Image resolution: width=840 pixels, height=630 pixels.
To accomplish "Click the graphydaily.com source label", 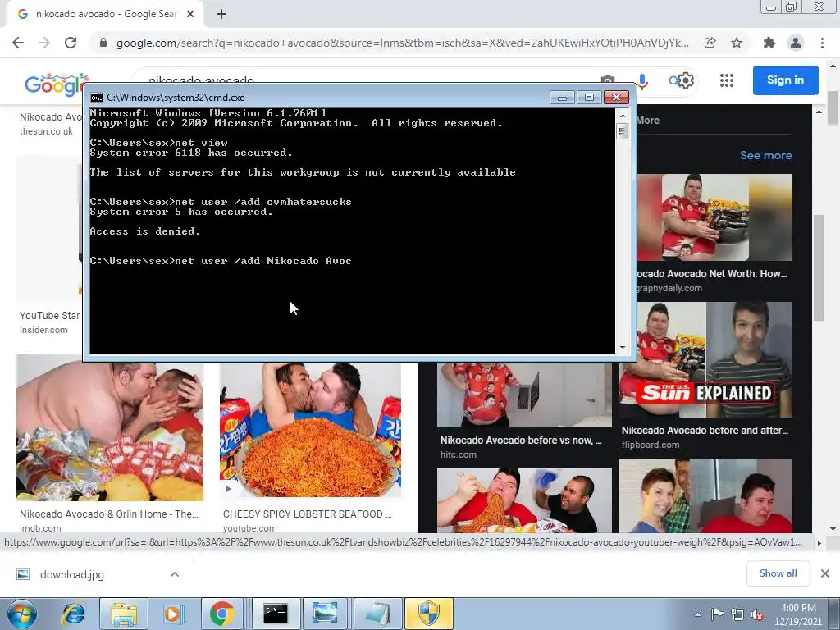I will pos(669,288).
